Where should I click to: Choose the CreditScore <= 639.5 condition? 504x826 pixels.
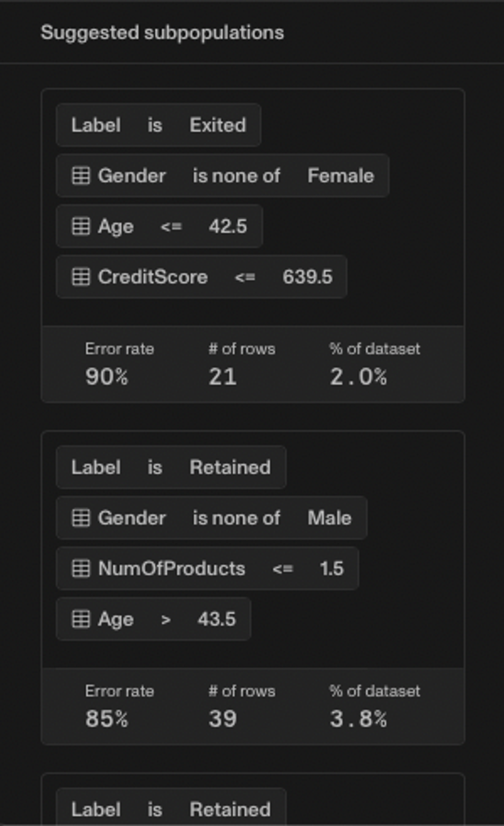tap(202, 277)
